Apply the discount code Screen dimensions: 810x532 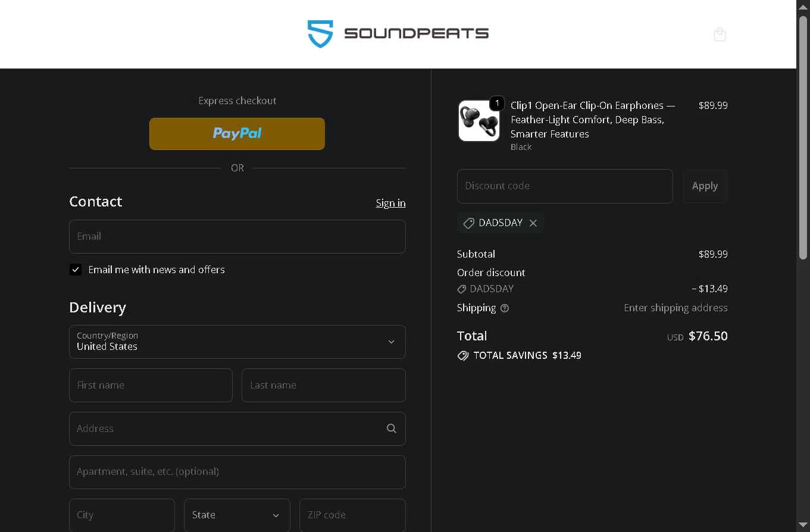pos(705,186)
